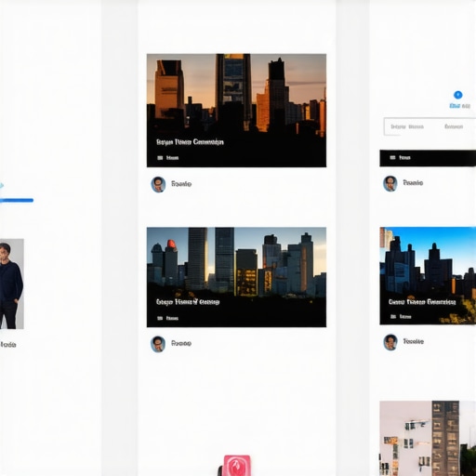Click small tag icon in the sunset card caption
Viewport: 476px width, 476px height.
point(160,158)
